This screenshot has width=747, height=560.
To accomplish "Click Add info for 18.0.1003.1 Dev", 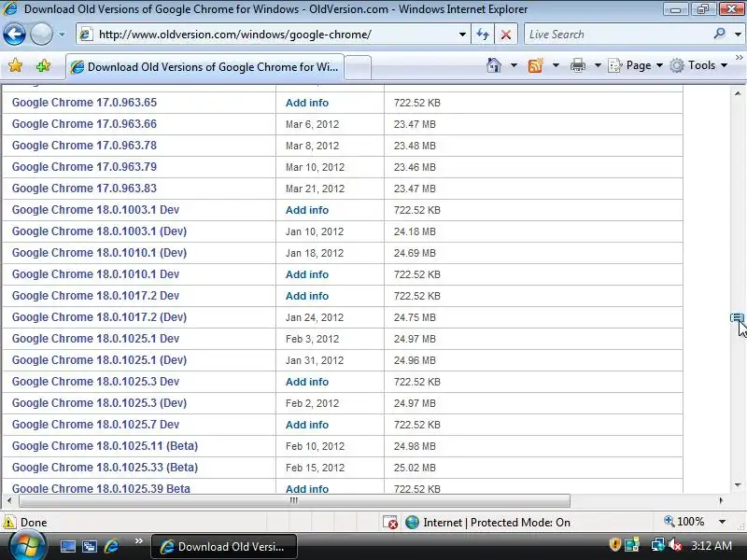I will click(307, 210).
